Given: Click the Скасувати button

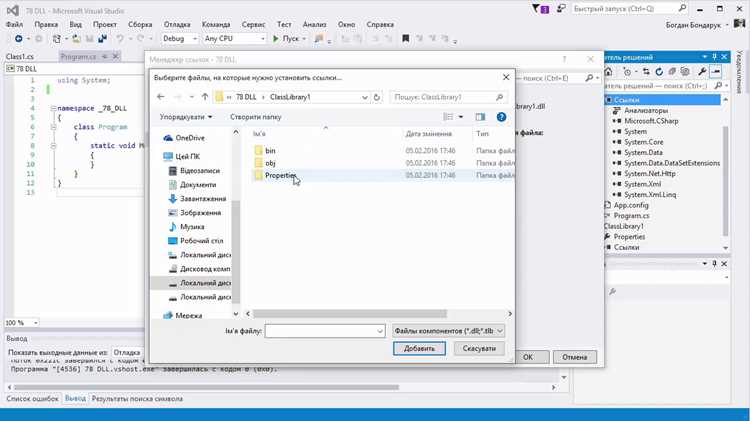Looking at the screenshot, I should click(479, 348).
